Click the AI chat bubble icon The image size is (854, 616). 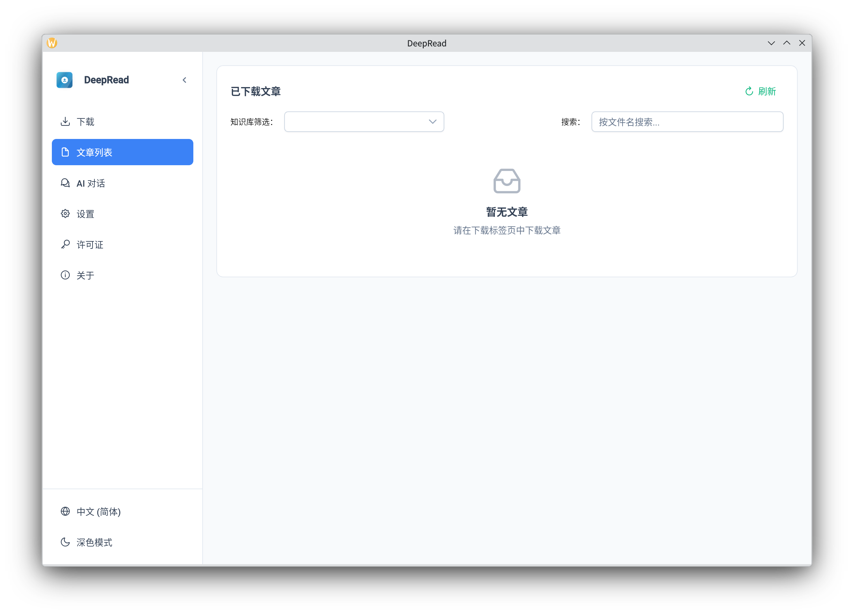tap(65, 183)
